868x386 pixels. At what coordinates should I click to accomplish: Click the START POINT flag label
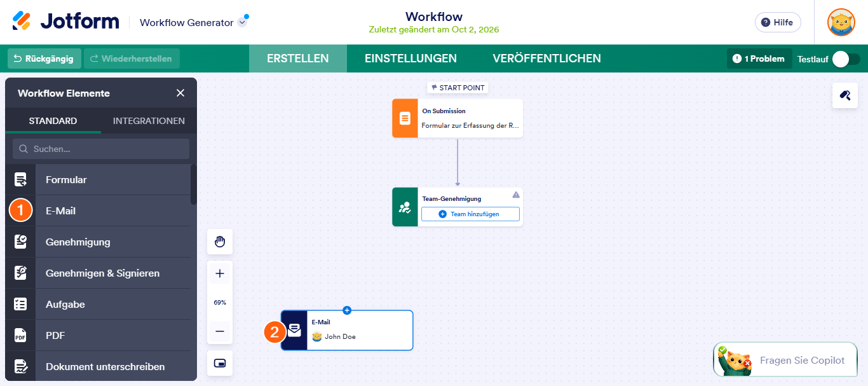click(458, 88)
